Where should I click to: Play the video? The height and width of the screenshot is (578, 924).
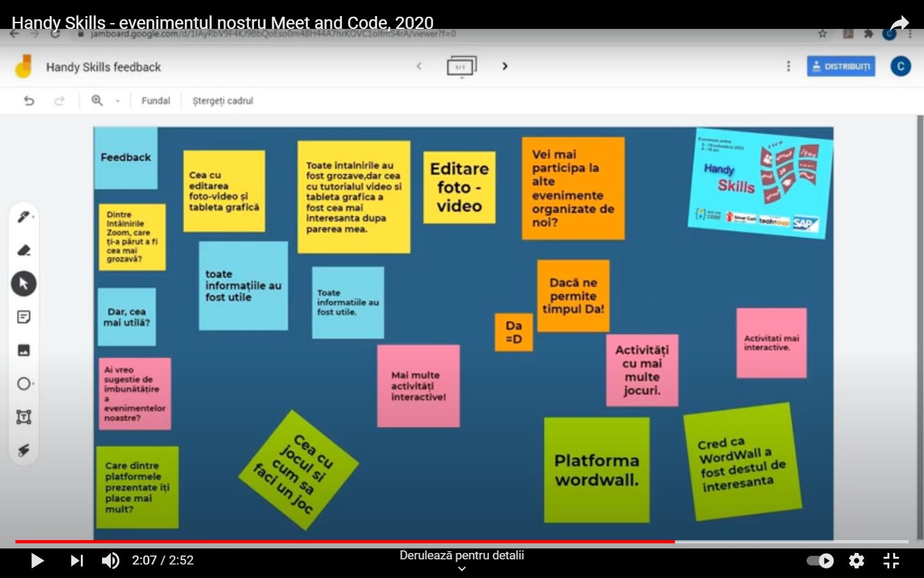(x=37, y=561)
